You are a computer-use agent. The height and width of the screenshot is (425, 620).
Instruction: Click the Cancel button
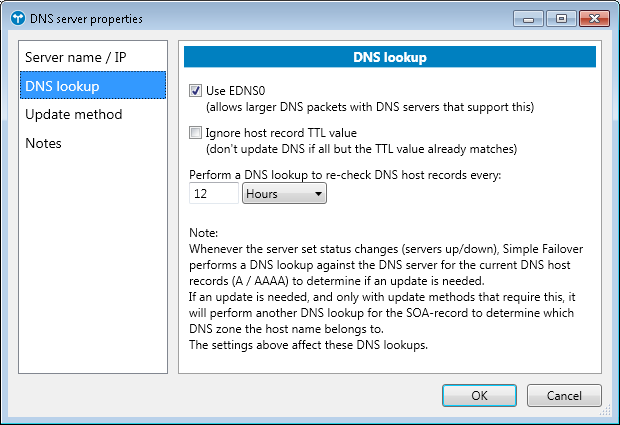[564, 395]
